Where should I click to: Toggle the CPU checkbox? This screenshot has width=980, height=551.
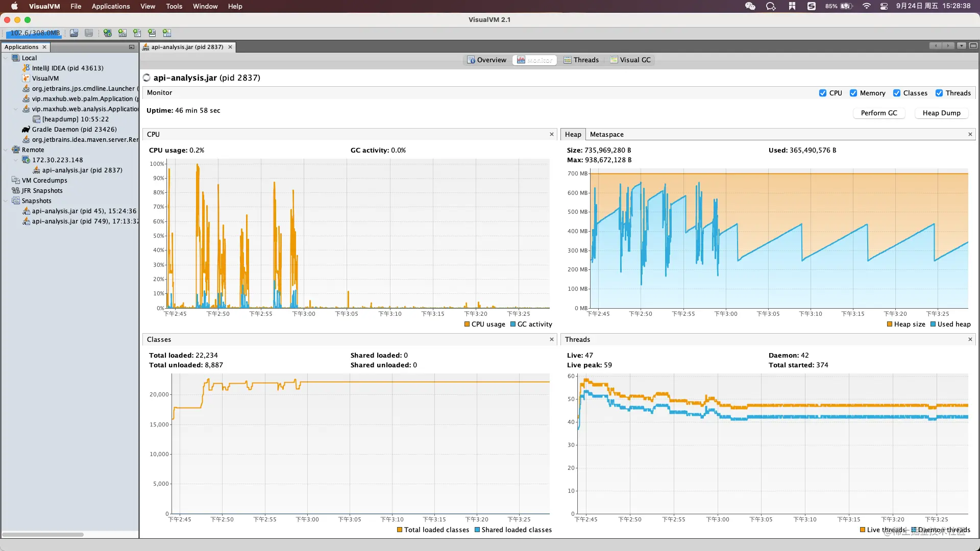pos(823,93)
